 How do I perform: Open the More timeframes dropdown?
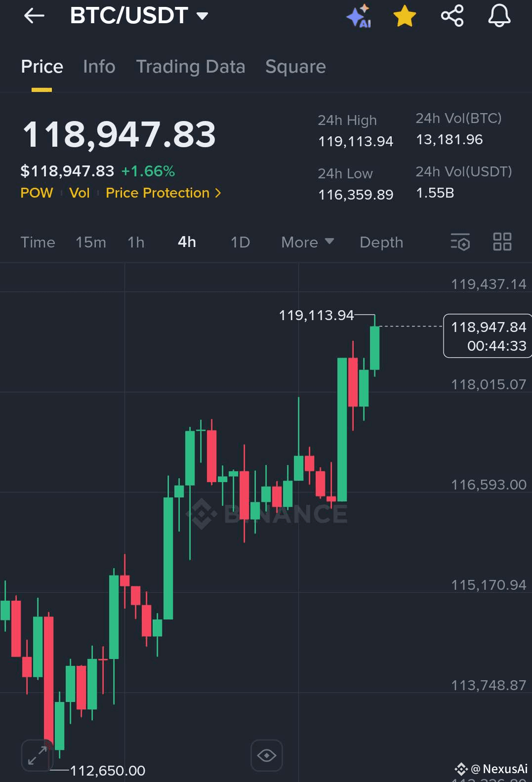307,242
